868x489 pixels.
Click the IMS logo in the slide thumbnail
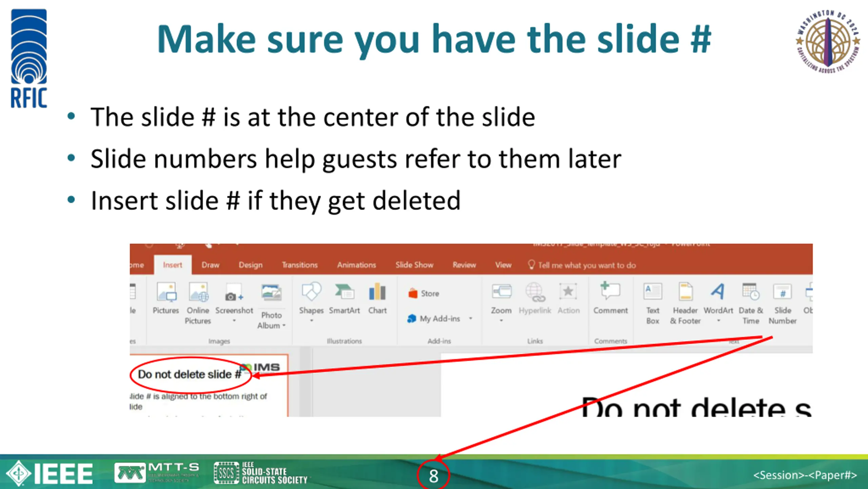pyautogui.click(x=260, y=367)
